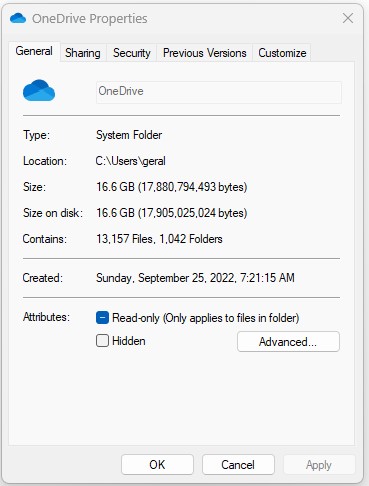Toggle the Read-only attribute checkbox
The height and width of the screenshot is (486, 369).
coord(102,318)
